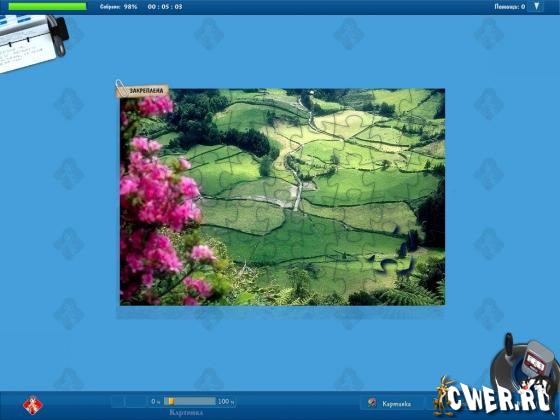Click the palette icon next to Картинка
This screenshot has width=560, height=420.
372,403
